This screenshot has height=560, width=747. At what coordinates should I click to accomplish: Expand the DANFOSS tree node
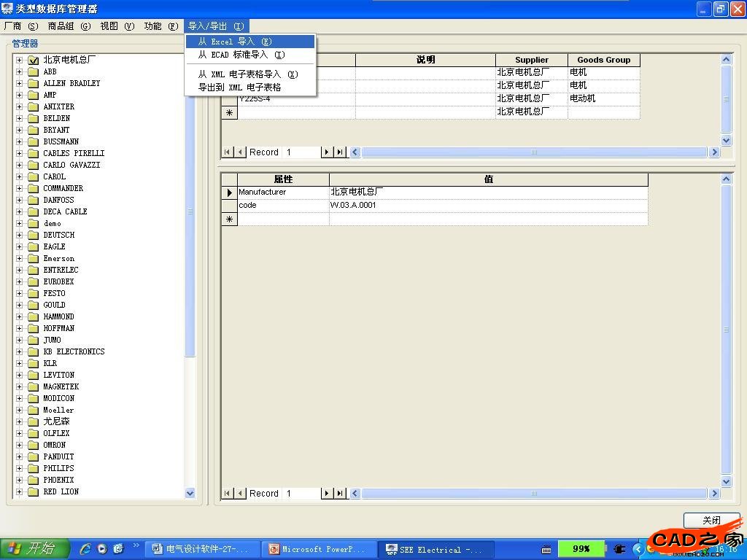(20, 200)
